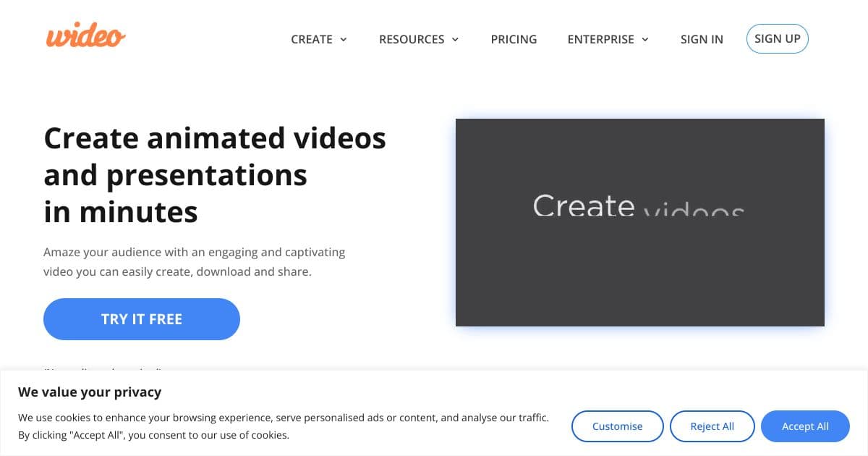Click the Wideo logo

click(85, 35)
